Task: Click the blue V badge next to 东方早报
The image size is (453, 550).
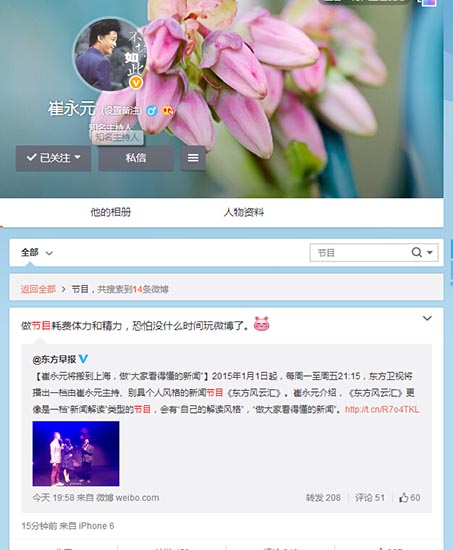Action: tap(83, 359)
